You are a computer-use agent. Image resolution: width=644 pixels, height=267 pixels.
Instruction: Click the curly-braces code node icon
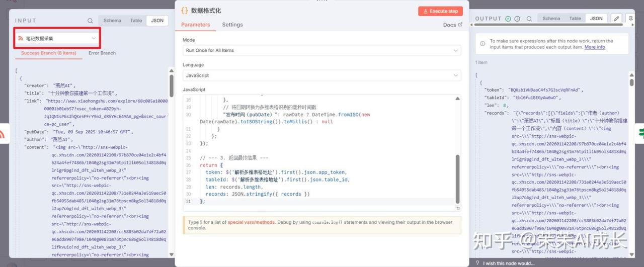coord(184,11)
